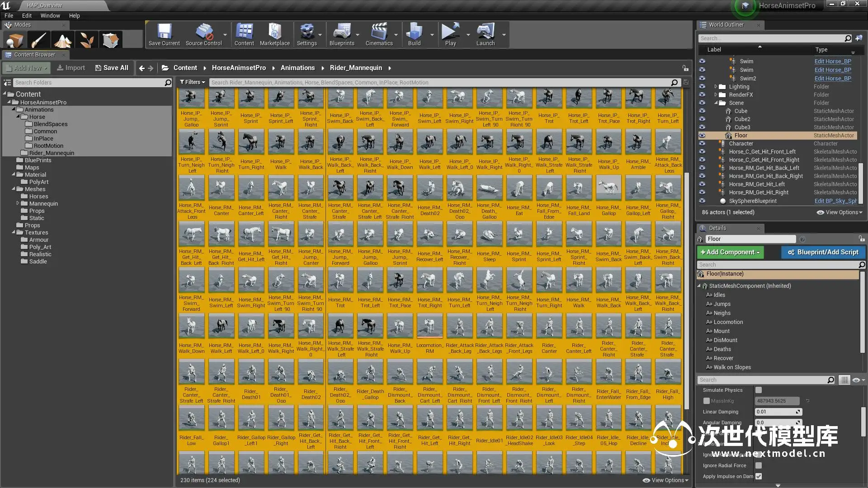Click the Cinematics toolbar icon
This screenshot has height=488, width=868.
(379, 34)
